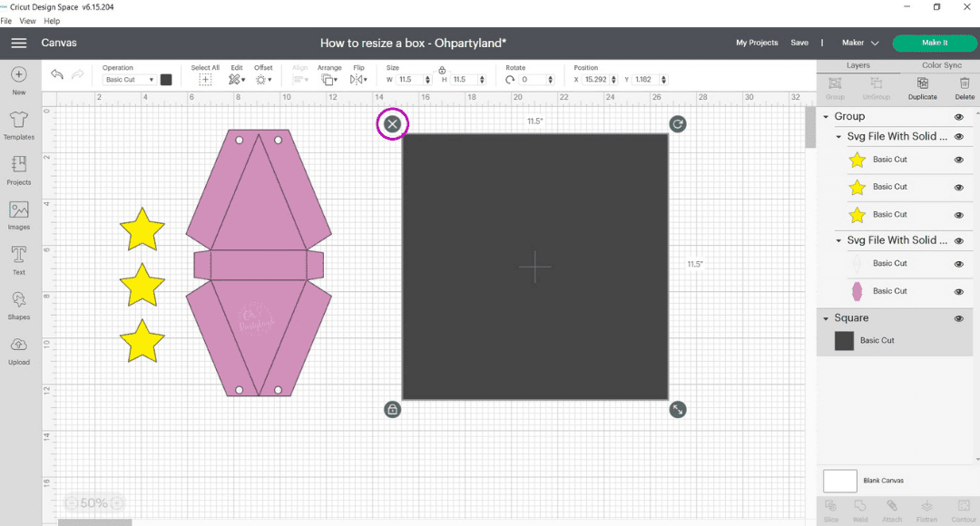Collapse the Square layer

point(826,318)
